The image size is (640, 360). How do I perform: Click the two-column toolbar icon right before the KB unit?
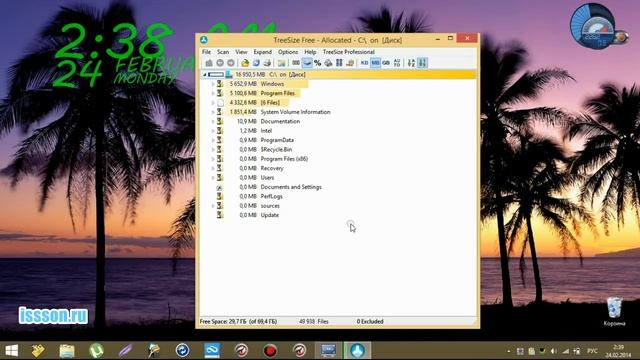339,63
